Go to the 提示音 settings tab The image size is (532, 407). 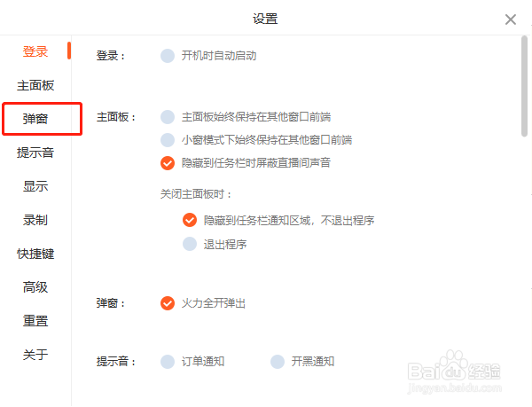click(35, 153)
